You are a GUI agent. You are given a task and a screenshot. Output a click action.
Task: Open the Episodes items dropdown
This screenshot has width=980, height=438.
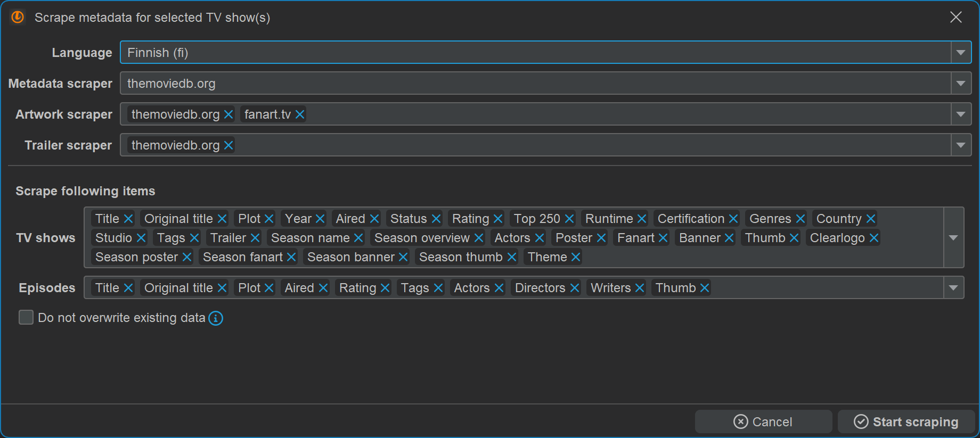point(953,288)
